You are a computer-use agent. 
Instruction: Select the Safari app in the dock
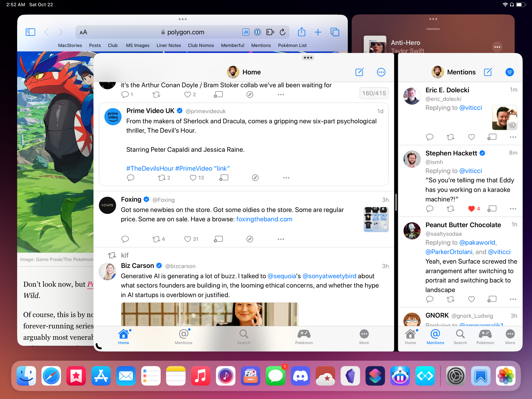pos(51,376)
